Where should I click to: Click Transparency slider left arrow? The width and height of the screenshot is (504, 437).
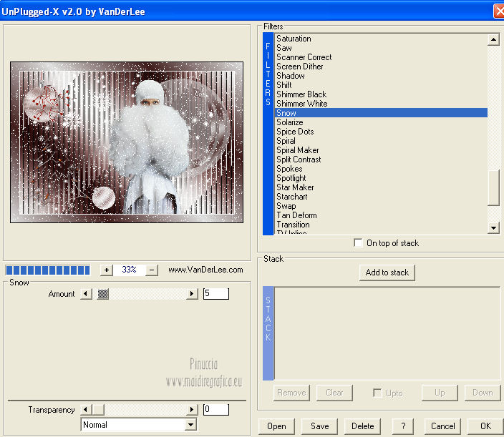pos(85,409)
